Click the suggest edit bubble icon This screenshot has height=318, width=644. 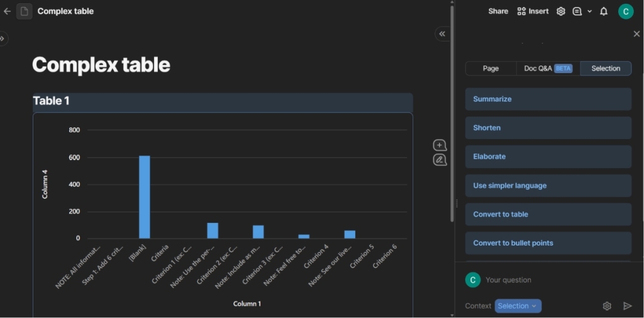click(440, 160)
